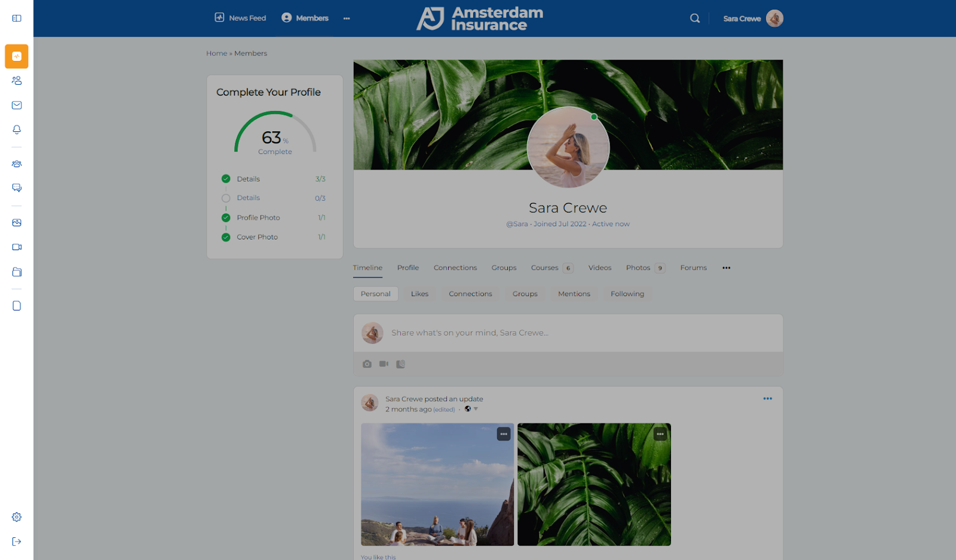Select the Mentions timeline filter
The image size is (956, 560).
point(574,294)
